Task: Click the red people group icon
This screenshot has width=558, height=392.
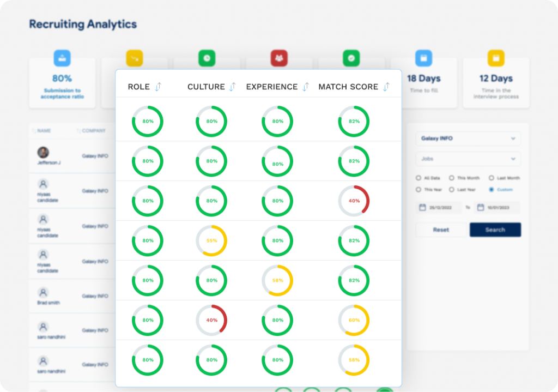Action: point(279,58)
